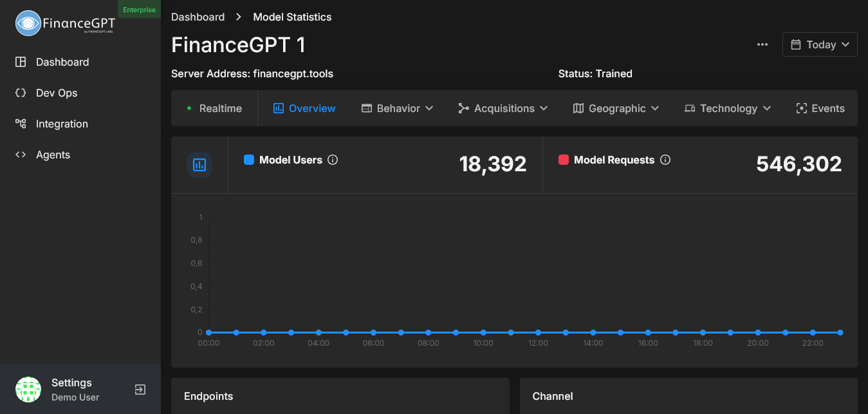Click the 546,302 requests value
This screenshot has width=868, height=414.
click(799, 164)
